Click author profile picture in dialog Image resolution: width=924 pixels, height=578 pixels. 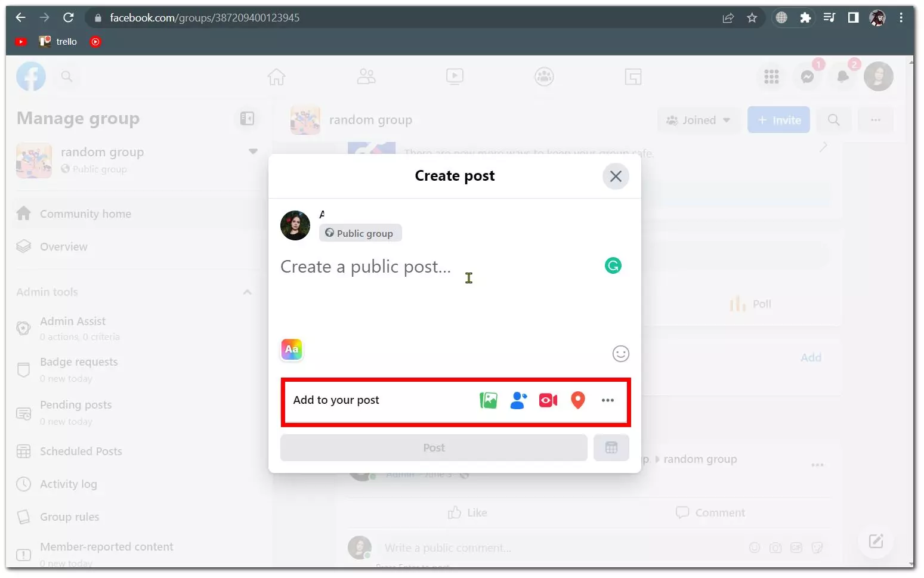(x=295, y=225)
